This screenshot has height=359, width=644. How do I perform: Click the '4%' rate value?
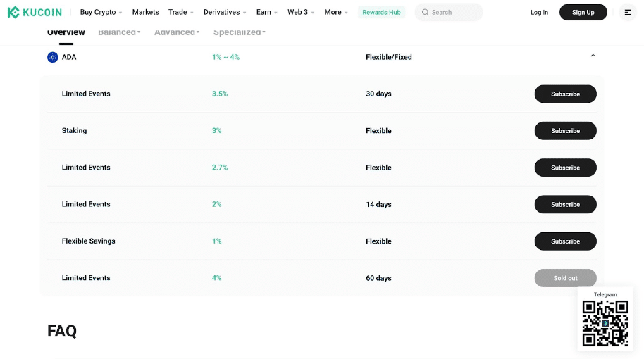click(216, 278)
